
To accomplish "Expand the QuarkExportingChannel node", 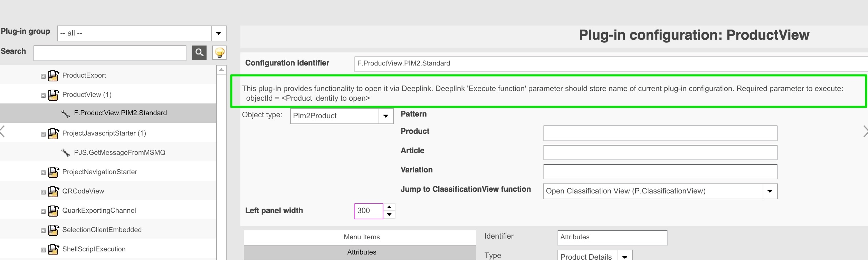I will [x=43, y=211].
